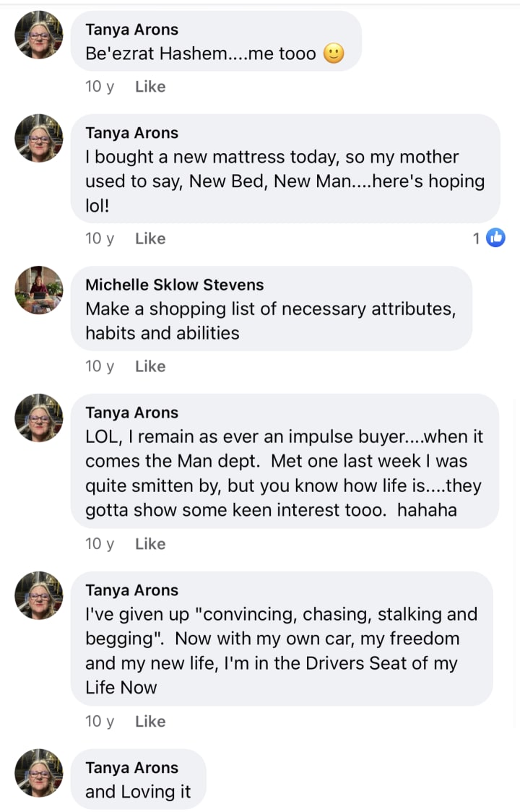Open avatar beside the Drivers Seat comment

(x=39, y=595)
